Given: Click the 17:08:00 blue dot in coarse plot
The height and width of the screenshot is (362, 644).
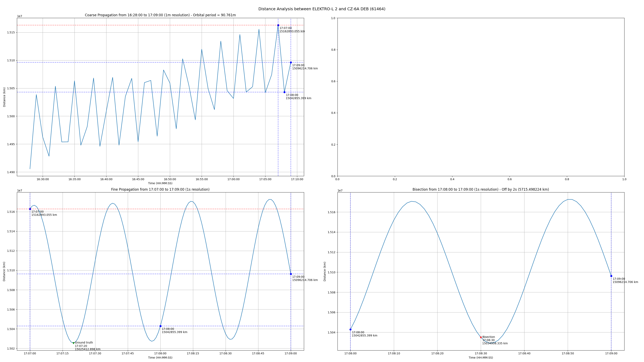Looking at the screenshot, I should click(284, 92).
